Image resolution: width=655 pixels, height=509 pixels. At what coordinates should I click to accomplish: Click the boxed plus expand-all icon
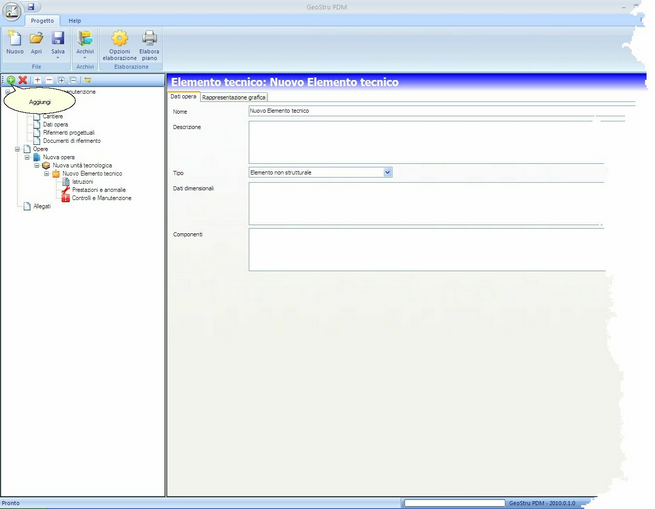tap(61, 80)
